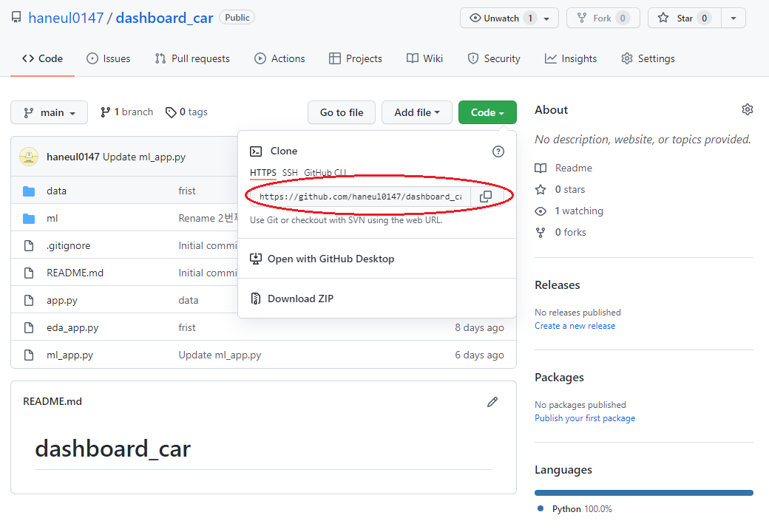Viewport: 769px width, 532px height.
Task: Open the Issues tab
Action: tap(109, 59)
